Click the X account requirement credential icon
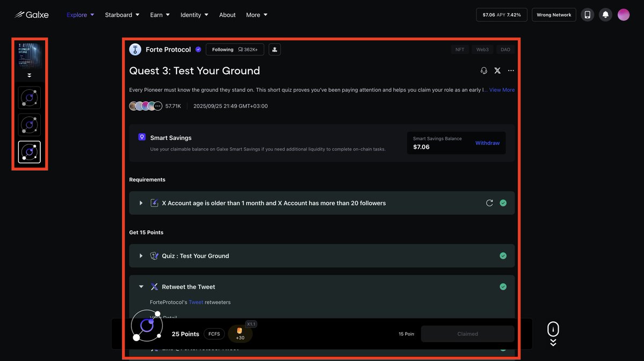 tap(154, 203)
